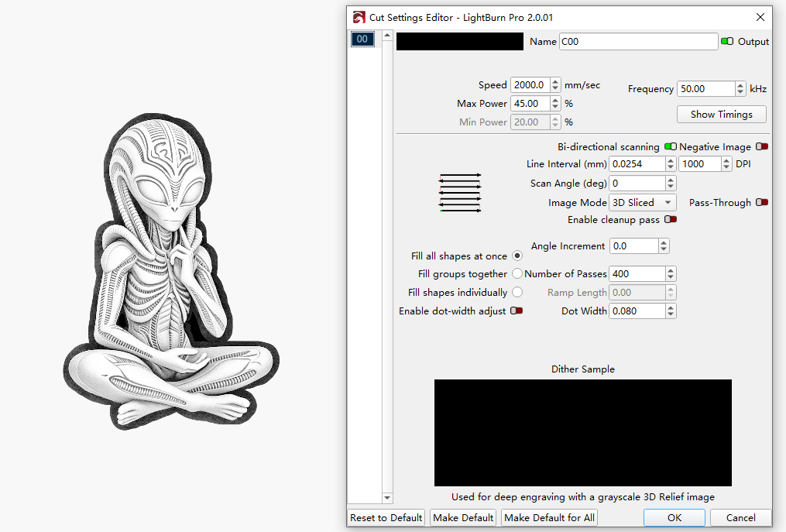
Task: Turn on Enable dot-width adjust
Action: point(517,311)
